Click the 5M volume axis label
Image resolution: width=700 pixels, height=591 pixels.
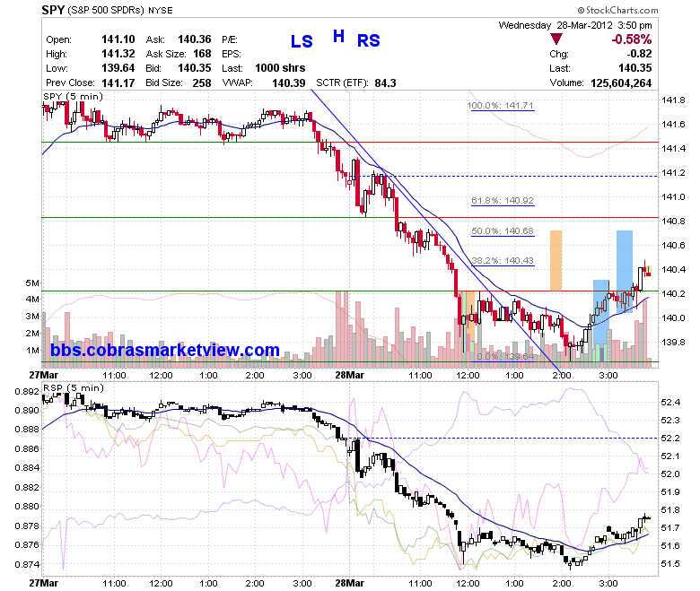pos(32,282)
